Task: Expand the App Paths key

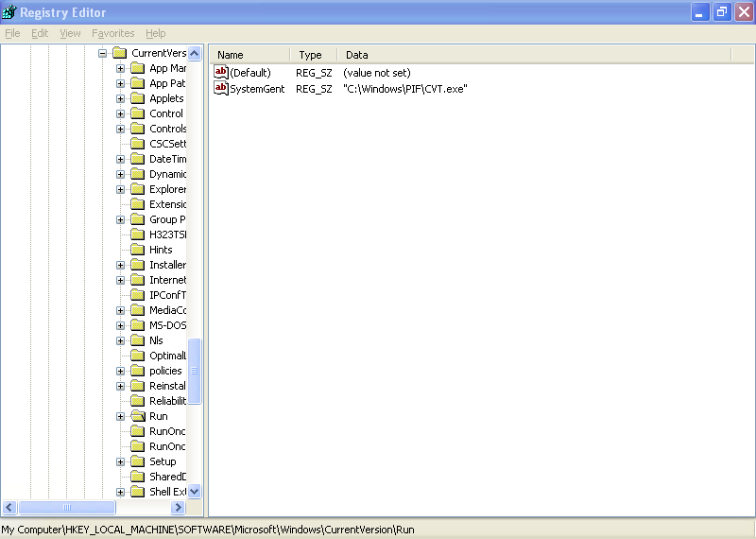Action: coord(121,83)
